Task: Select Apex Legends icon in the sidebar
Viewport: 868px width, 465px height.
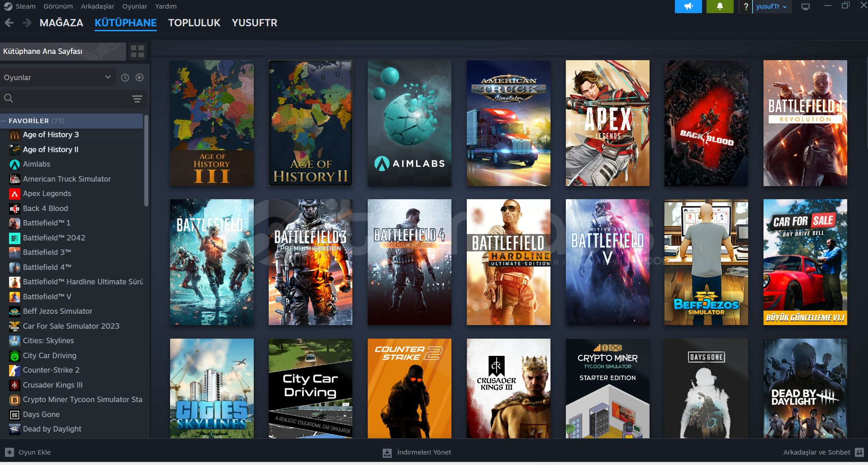Action: pyautogui.click(x=15, y=194)
